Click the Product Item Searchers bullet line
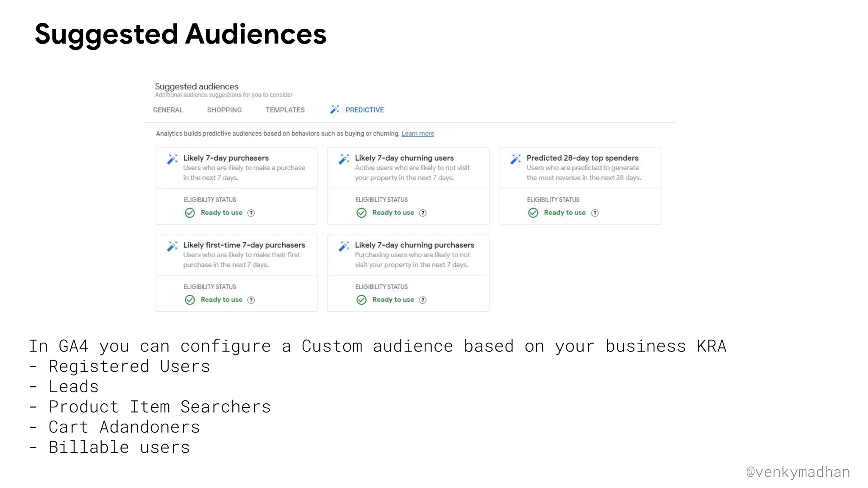 coord(150,407)
